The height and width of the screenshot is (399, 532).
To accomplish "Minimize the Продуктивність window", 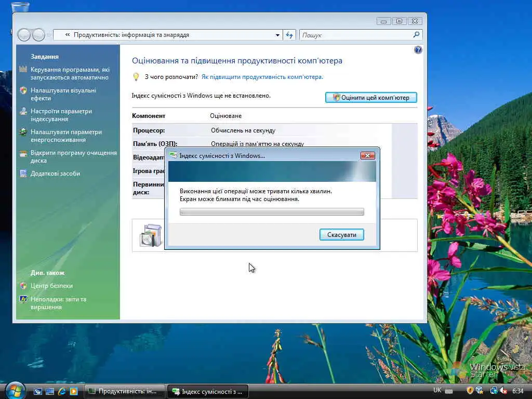I will 384,21.
